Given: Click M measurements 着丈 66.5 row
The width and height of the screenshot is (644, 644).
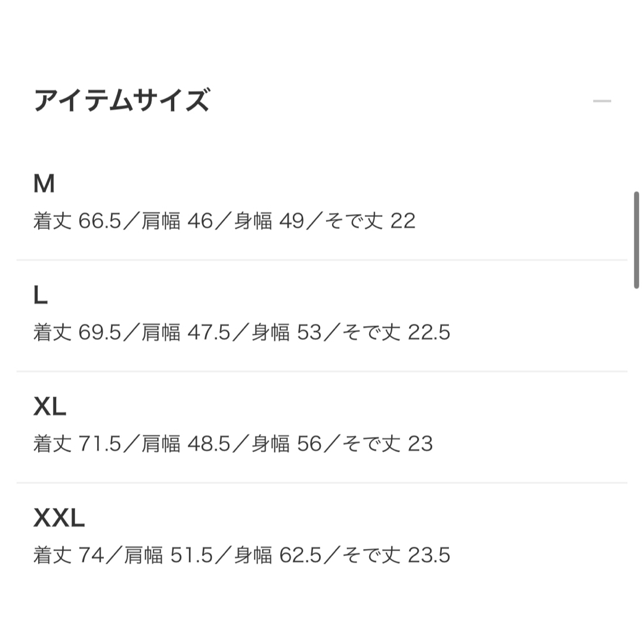Looking at the screenshot, I should [224, 221].
